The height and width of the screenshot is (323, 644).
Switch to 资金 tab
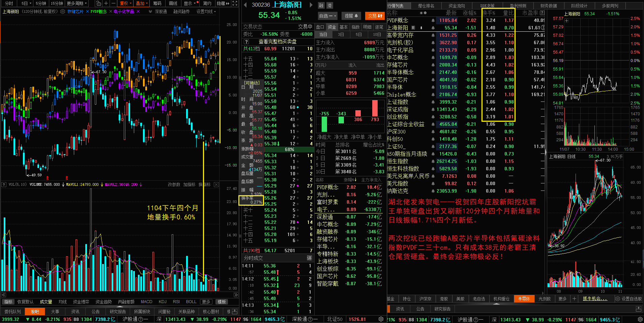332,27
